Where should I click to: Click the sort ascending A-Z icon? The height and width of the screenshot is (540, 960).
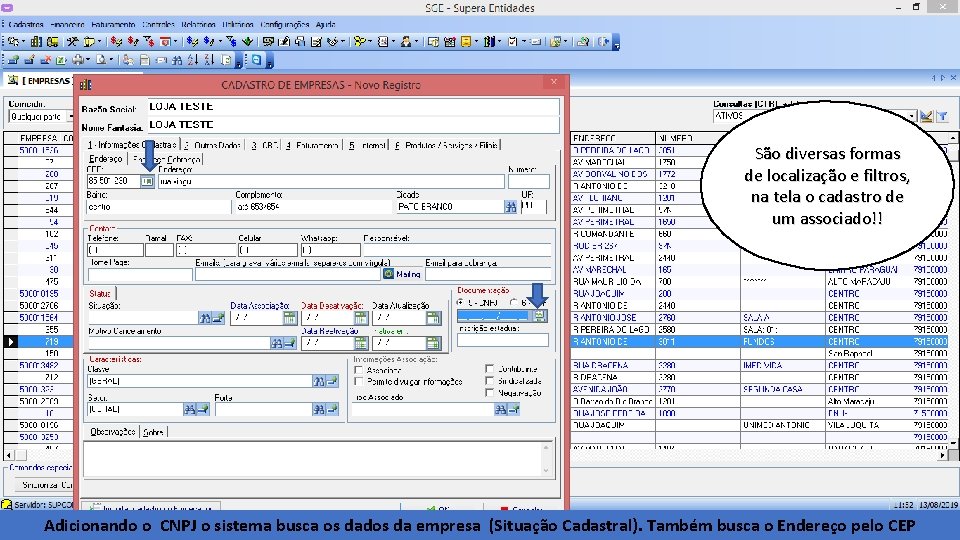(x=193, y=60)
